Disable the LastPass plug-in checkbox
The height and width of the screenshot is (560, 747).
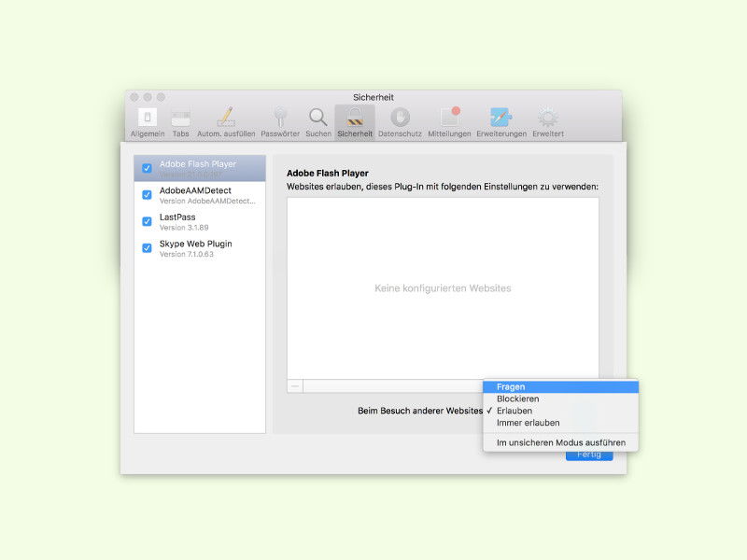(147, 221)
